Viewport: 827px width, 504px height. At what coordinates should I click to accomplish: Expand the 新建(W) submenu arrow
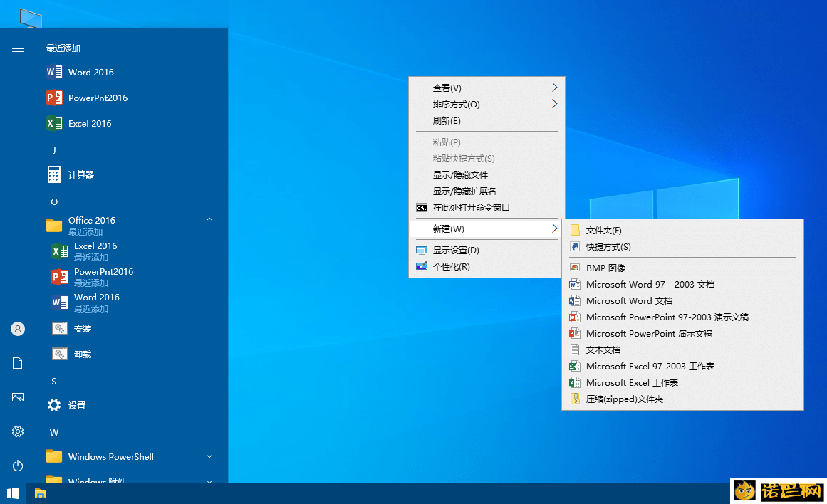(x=554, y=229)
